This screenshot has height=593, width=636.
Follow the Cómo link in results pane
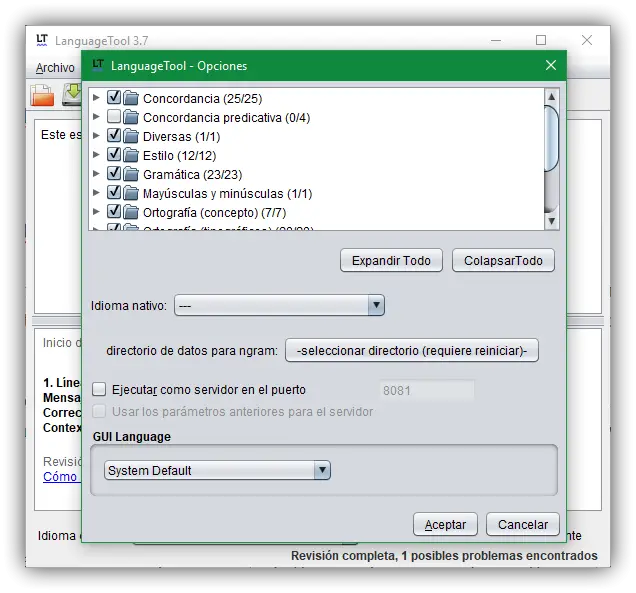[x=60, y=477]
